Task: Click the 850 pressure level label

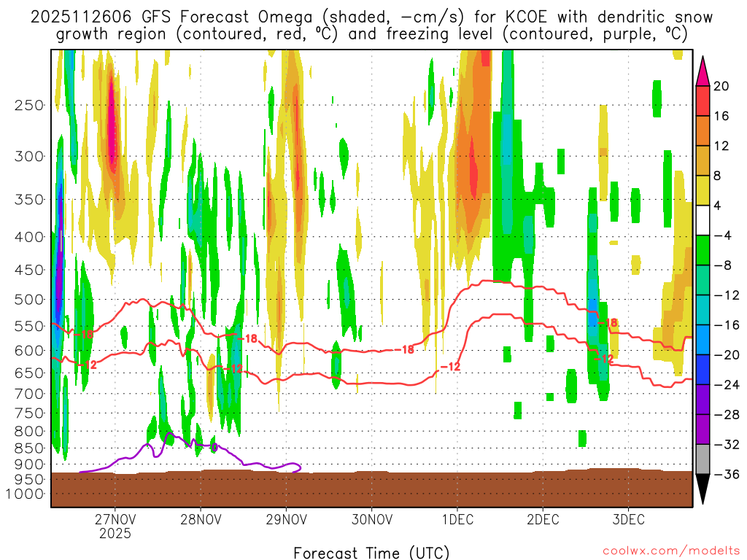Action: 28,448
